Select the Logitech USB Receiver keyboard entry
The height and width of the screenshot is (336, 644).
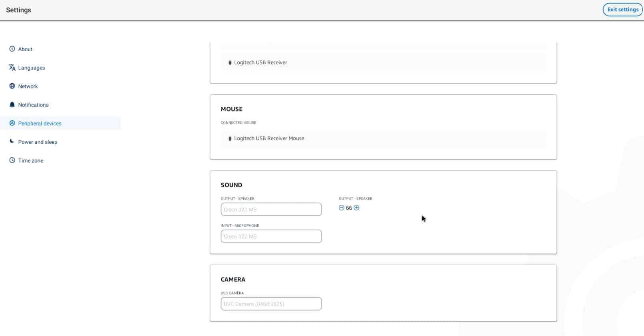point(384,62)
